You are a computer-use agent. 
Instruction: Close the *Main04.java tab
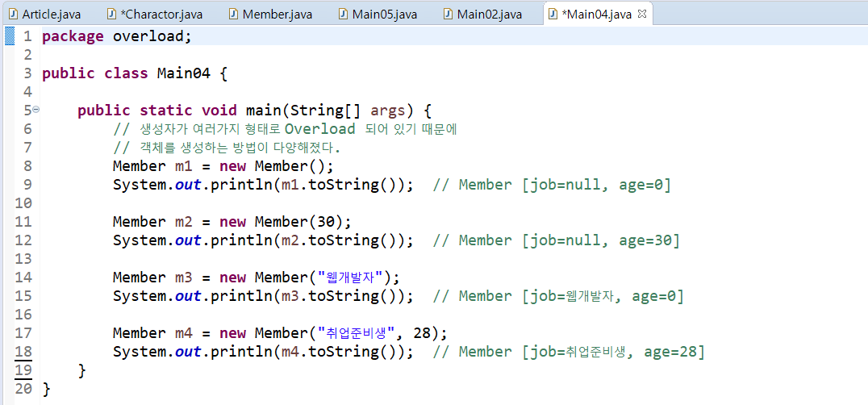coord(642,14)
